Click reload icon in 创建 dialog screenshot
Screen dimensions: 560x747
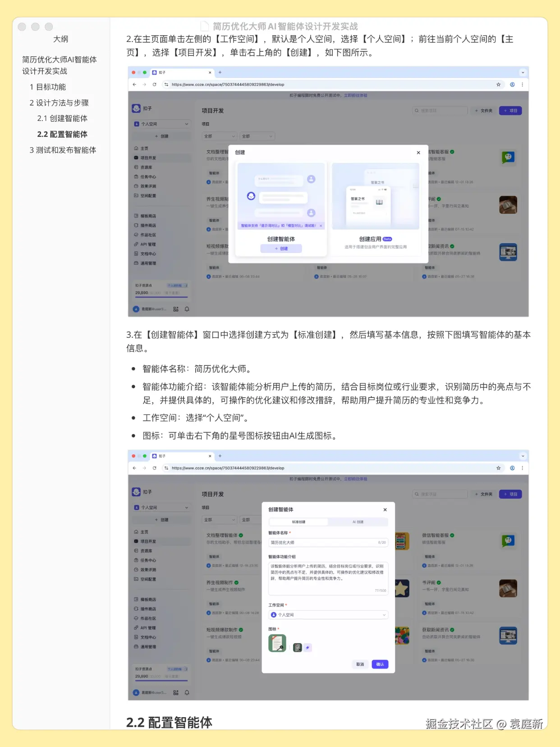(x=154, y=84)
